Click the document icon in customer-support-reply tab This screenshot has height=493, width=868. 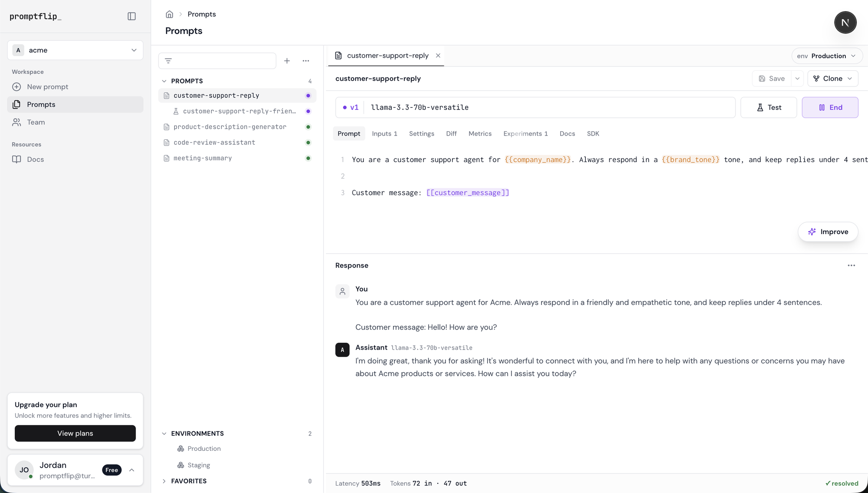pyautogui.click(x=338, y=56)
